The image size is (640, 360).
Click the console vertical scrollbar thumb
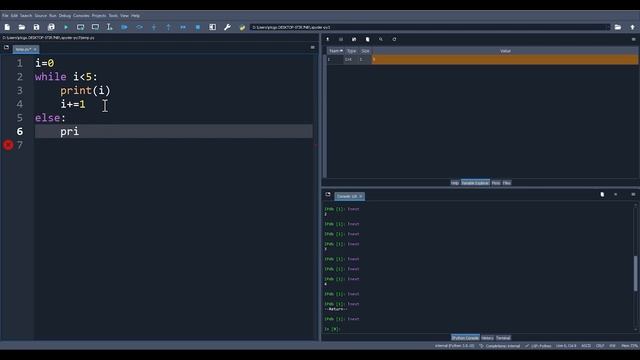pos(635,273)
